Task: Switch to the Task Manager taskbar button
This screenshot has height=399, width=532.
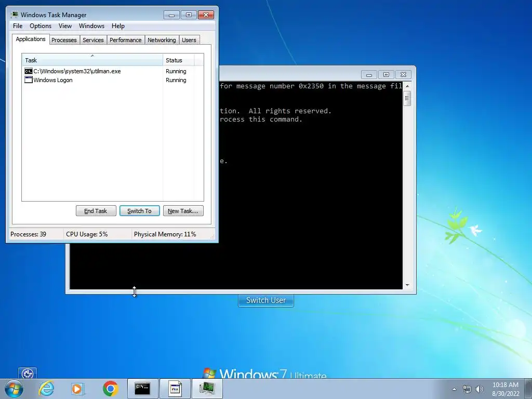Action: 207,389
